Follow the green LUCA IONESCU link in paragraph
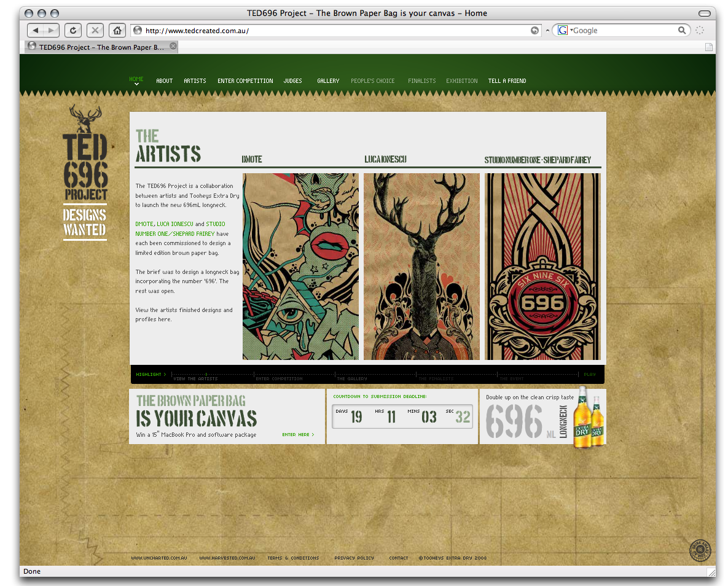 (175, 224)
